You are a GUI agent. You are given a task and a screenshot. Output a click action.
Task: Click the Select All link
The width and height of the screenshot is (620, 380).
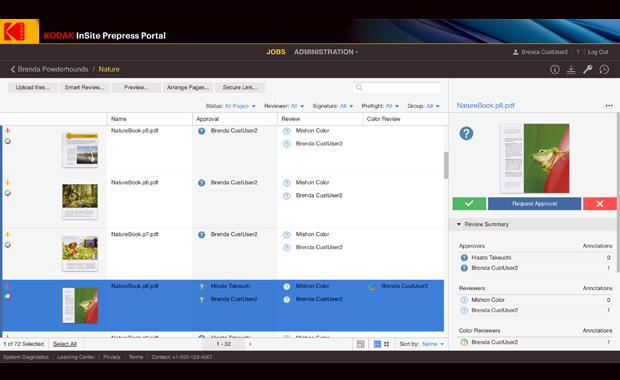coord(65,344)
